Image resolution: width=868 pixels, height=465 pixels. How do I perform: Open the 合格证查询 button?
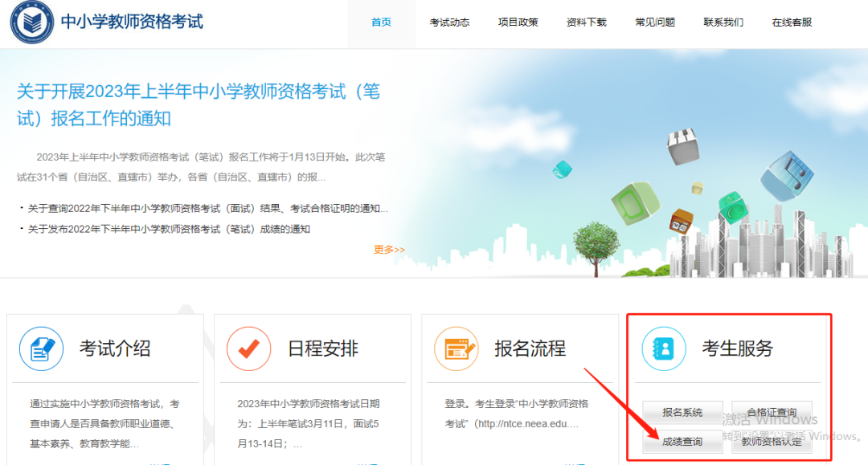772,412
